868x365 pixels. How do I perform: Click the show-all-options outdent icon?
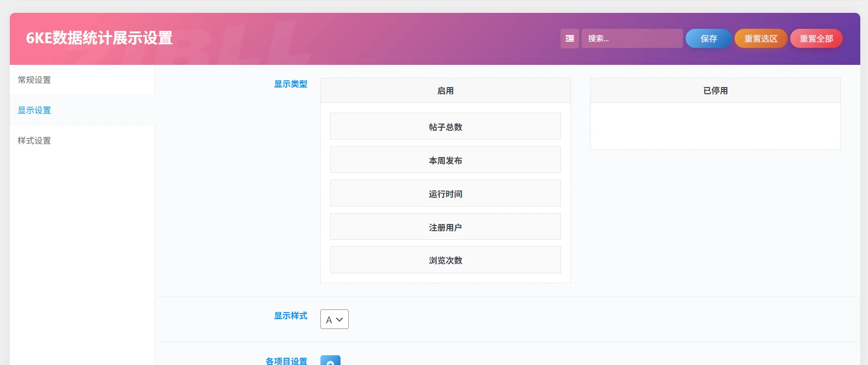click(x=569, y=39)
